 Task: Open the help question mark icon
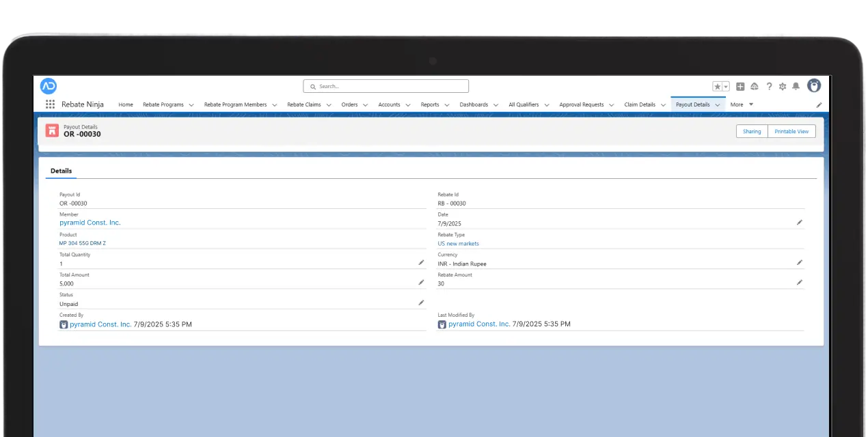click(x=769, y=87)
